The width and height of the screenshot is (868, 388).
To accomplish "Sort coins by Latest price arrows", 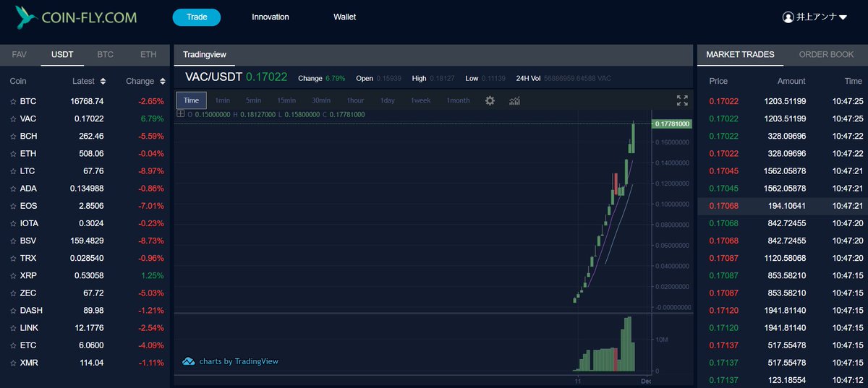I will 103,82.
